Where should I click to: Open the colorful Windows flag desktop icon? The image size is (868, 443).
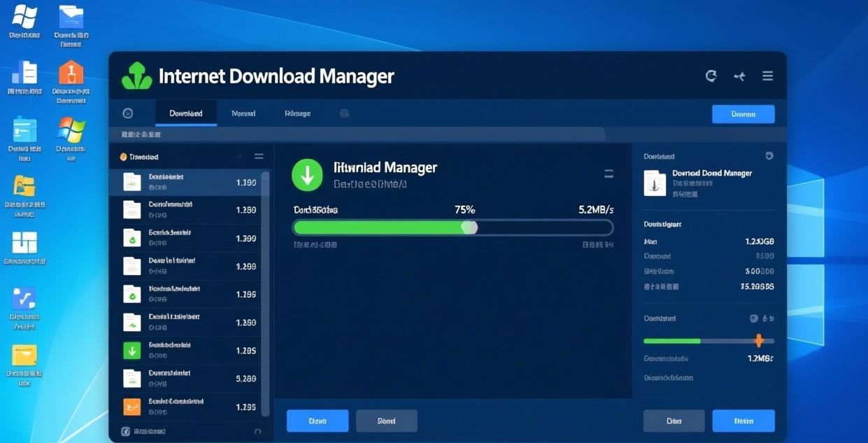click(x=71, y=130)
